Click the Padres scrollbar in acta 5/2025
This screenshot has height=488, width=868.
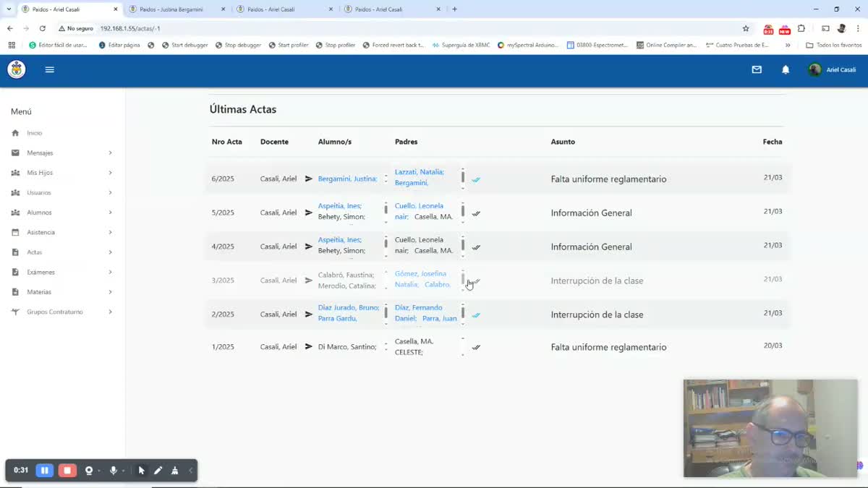click(x=463, y=211)
